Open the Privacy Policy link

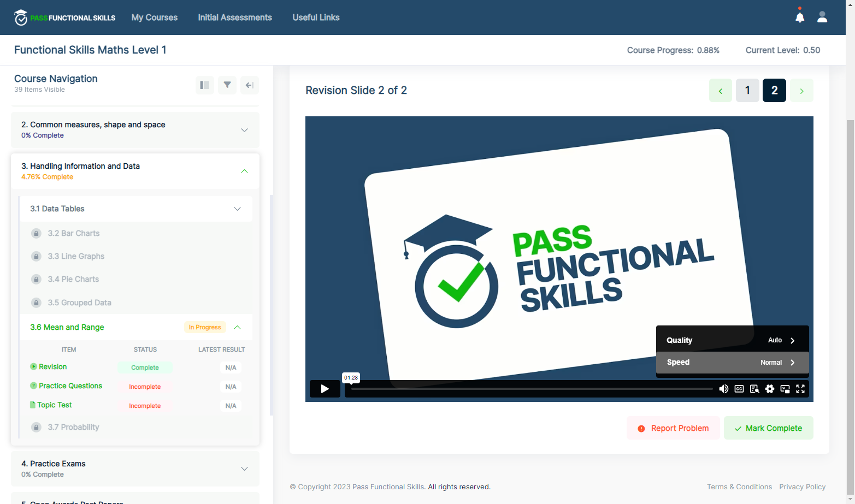pos(803,487)
